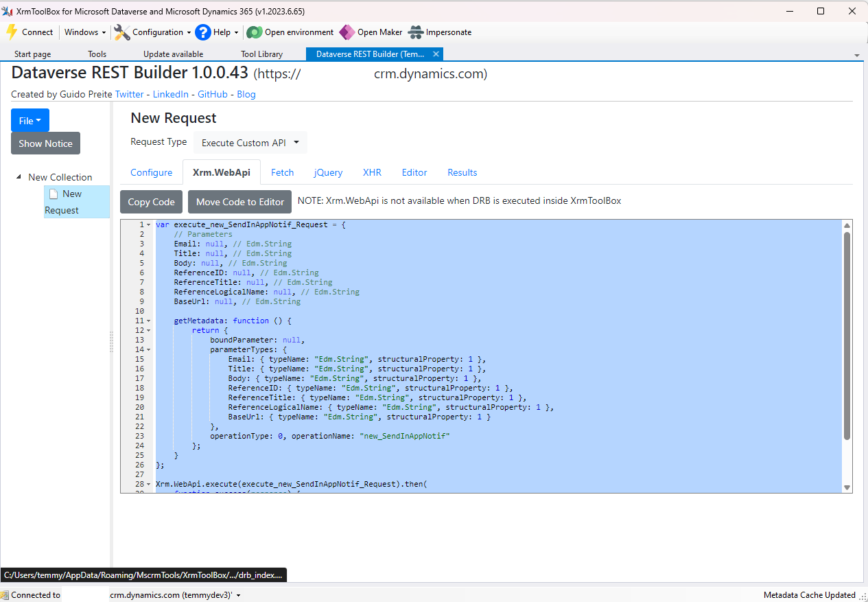Open Guido Preite's Twitter link
Viewport: 868px width, 602px height.
pyautogui.click(x=130, y=94)
